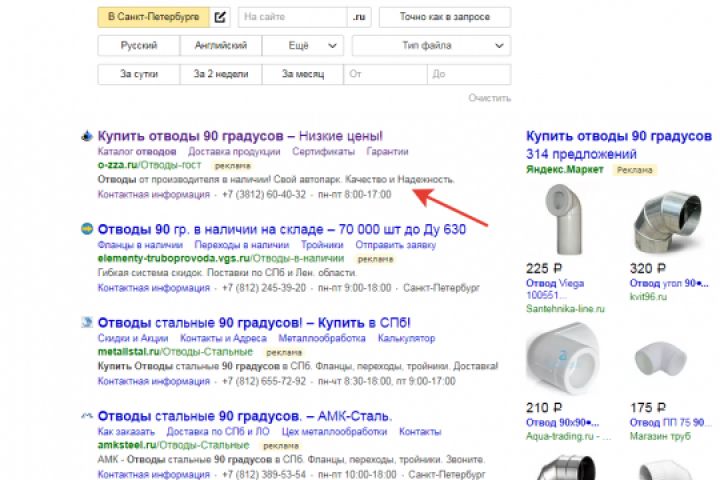This screenshot has height=480, width=720.
Task: Toggle the Русский language filter
Action: [x=139, y=45]
